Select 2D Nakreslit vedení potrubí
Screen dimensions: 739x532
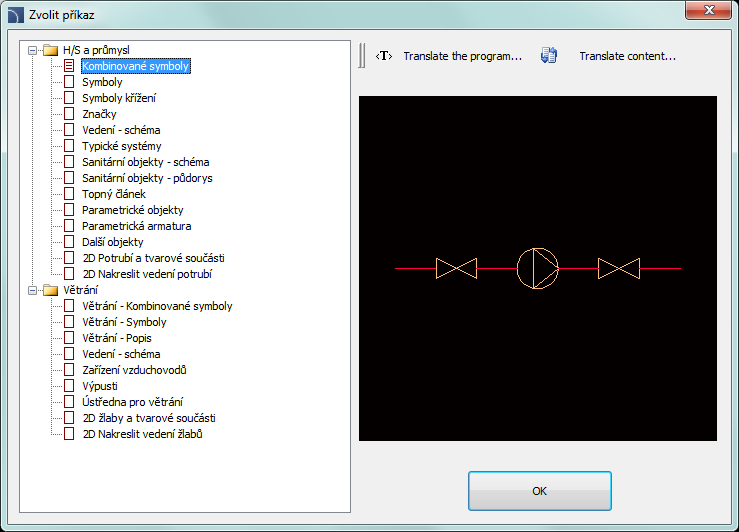pyautogui.click(x=147, y=274)
